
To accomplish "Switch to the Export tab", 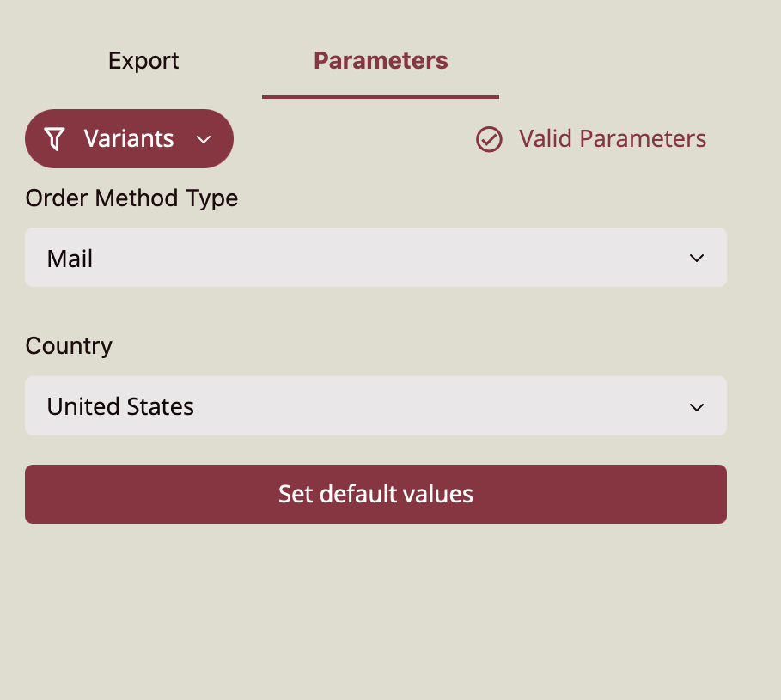I will coord(143,62).
